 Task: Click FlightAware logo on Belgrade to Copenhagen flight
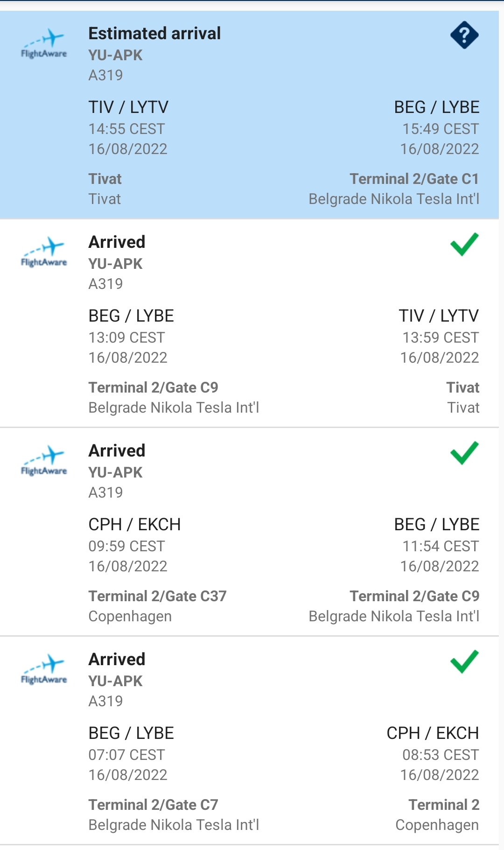tap(44, 670)
